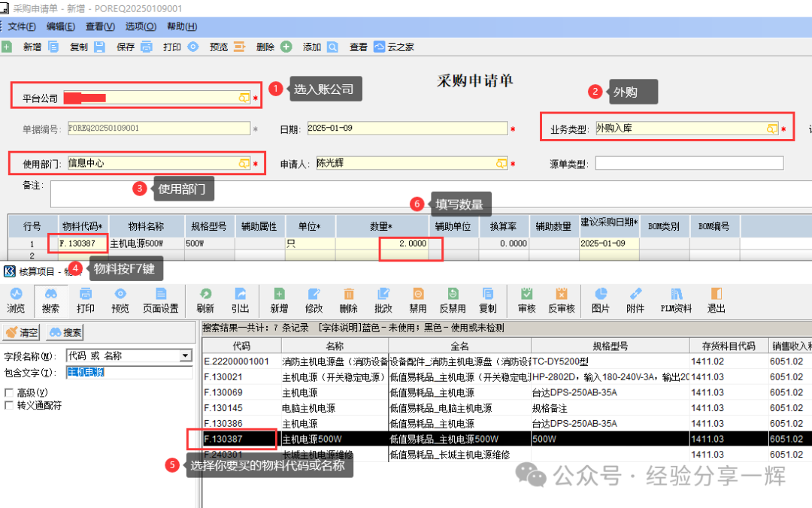The height and width of the screenshot is (508, 812).
Task: Open 云之家 from the top toolbar
Action: 394,47
